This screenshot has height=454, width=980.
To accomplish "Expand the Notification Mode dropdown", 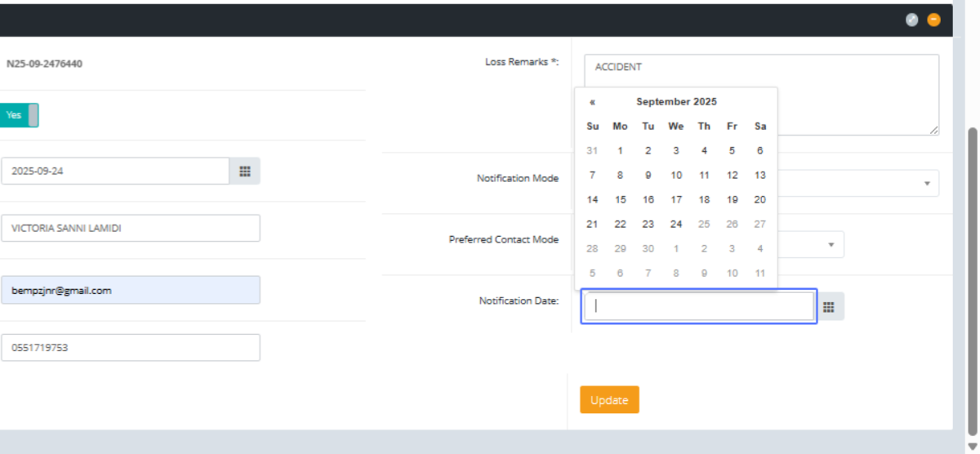I will 926,184.
